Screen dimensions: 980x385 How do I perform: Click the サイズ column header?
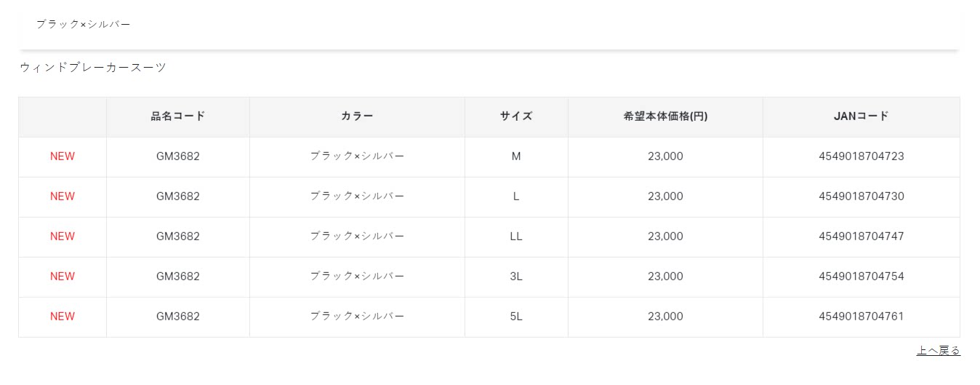tap(516, 116)
